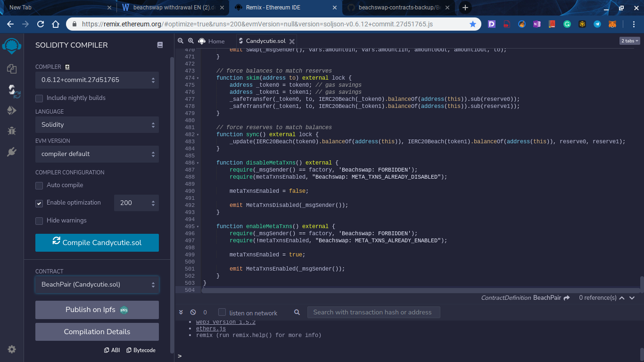Click the plus icon next to COMPILER label
This screenshot has width=644, height=362.
tap(67, 67)
